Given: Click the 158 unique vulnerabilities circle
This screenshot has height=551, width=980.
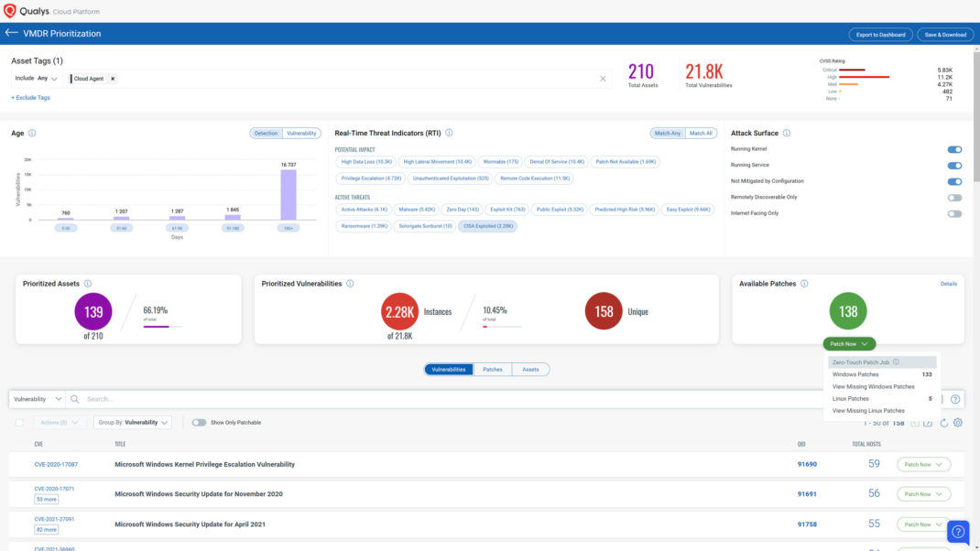Looking at the screenshot, I should click(x=604, y=311).
